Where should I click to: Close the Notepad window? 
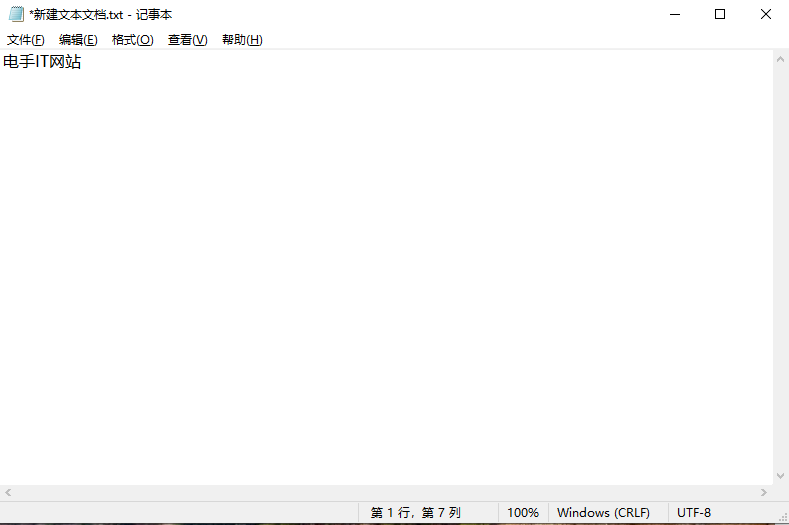click(765, 14)
